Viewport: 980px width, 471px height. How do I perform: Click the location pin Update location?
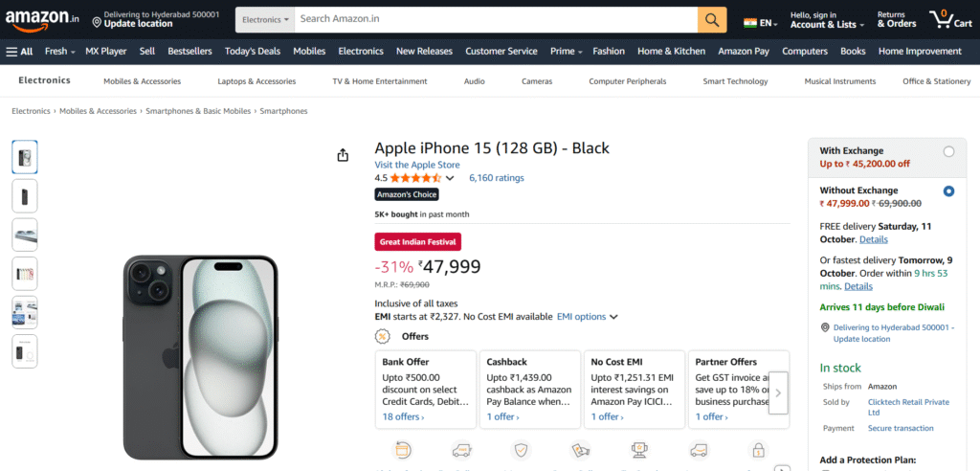tap(97, 21)
